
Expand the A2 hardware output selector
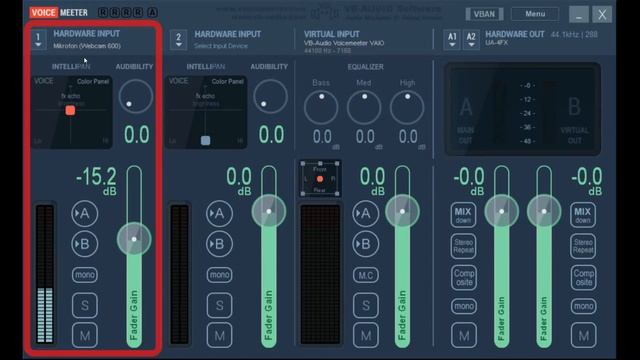coord(471,40)
